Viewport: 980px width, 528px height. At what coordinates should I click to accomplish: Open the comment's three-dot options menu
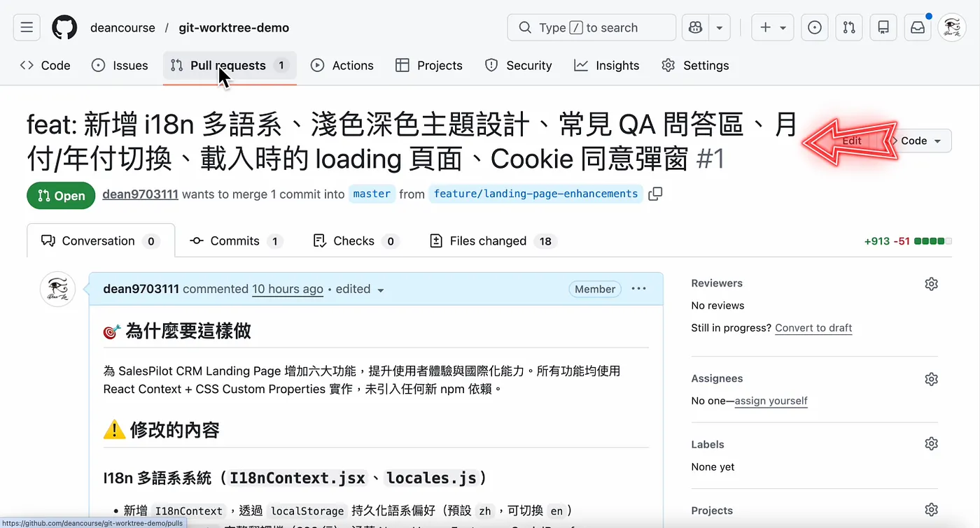click(638, 289)
